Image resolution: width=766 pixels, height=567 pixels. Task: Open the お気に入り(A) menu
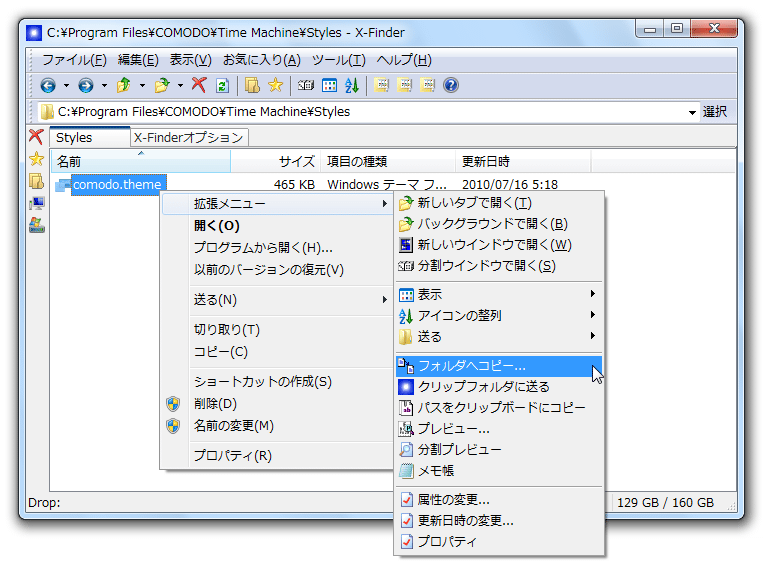tap(262, 60)
